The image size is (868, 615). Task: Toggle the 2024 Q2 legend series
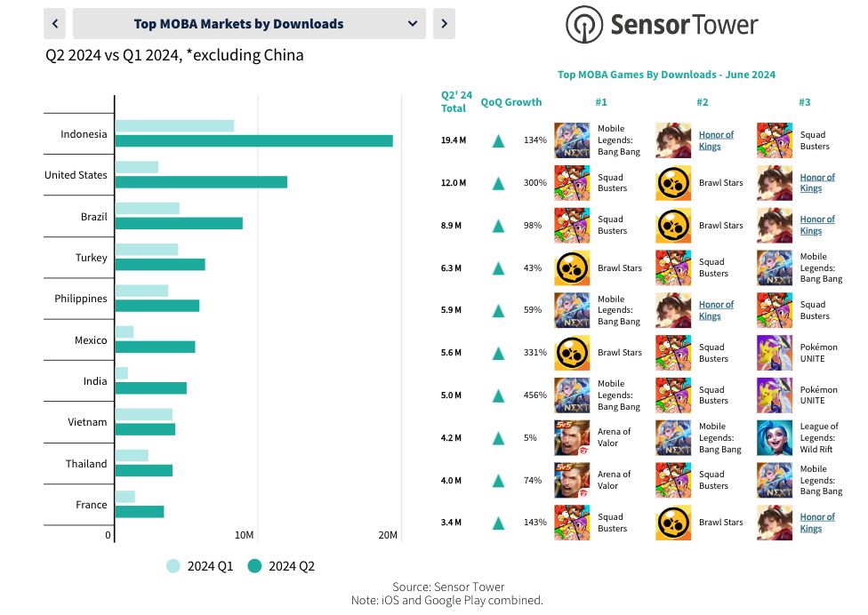click(281, 566)
